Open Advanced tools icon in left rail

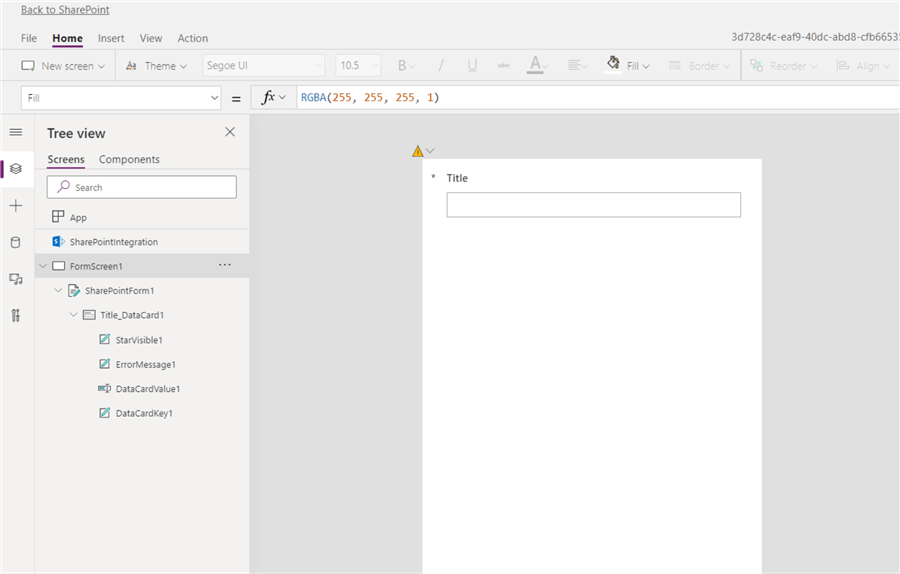[16, 315]
